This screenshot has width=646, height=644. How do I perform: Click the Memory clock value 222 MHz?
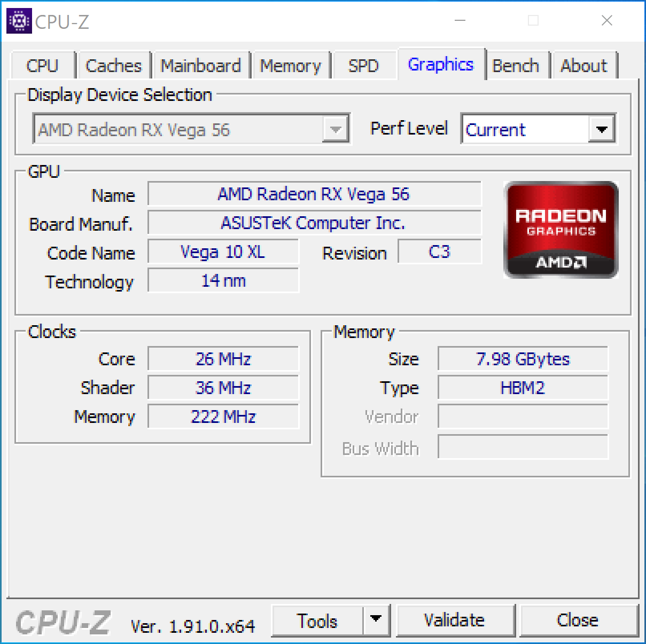pos(223,417)
